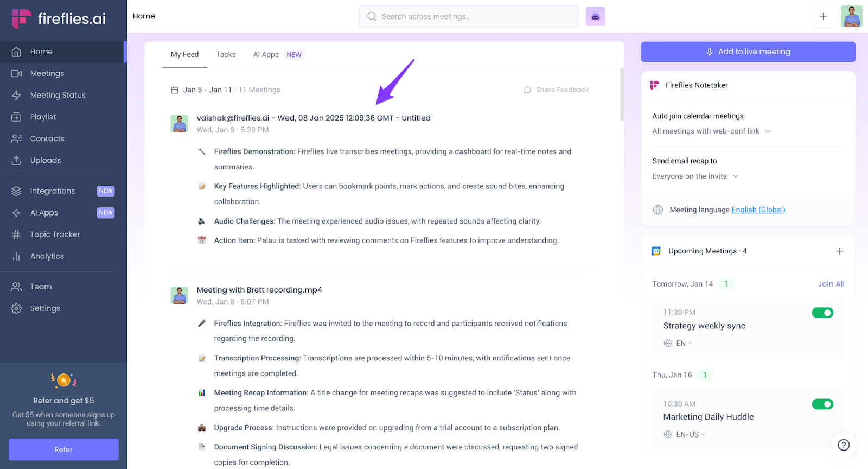Open Settings in the sidebar
The image size is (868, 469).
click(x=63, y=308)
